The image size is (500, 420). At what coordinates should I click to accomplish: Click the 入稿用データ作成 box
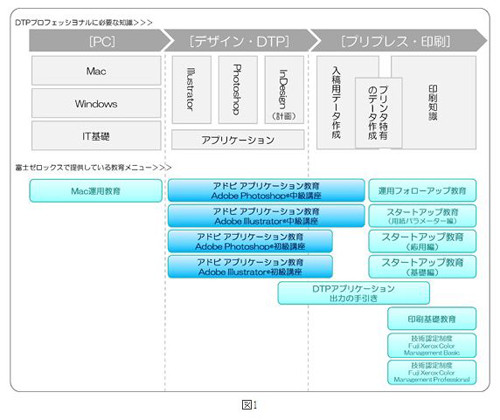(x=336, y=103)
